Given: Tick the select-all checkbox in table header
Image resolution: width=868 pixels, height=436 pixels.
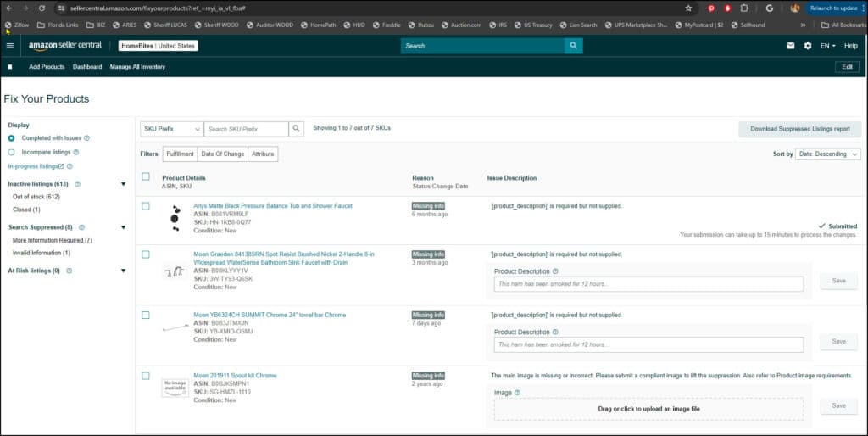Looking at the screenshot, I should [x=146, y=176].
